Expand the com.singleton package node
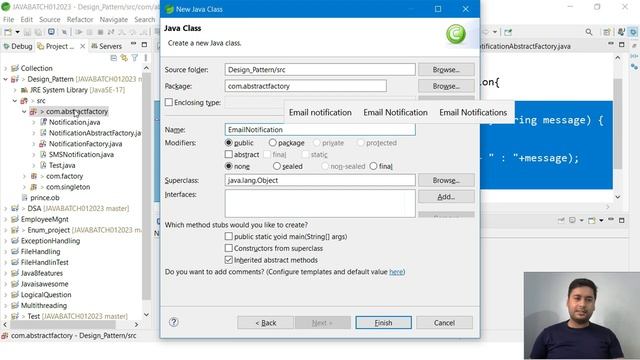The image size is (640, 360). (x=24, y=187)
